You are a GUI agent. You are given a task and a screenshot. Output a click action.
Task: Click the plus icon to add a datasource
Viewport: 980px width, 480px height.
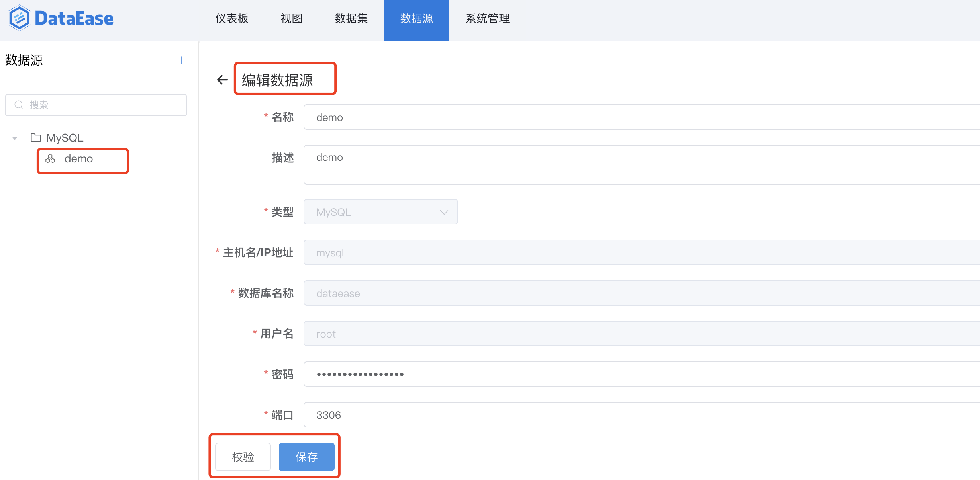[x=182, y=60]
